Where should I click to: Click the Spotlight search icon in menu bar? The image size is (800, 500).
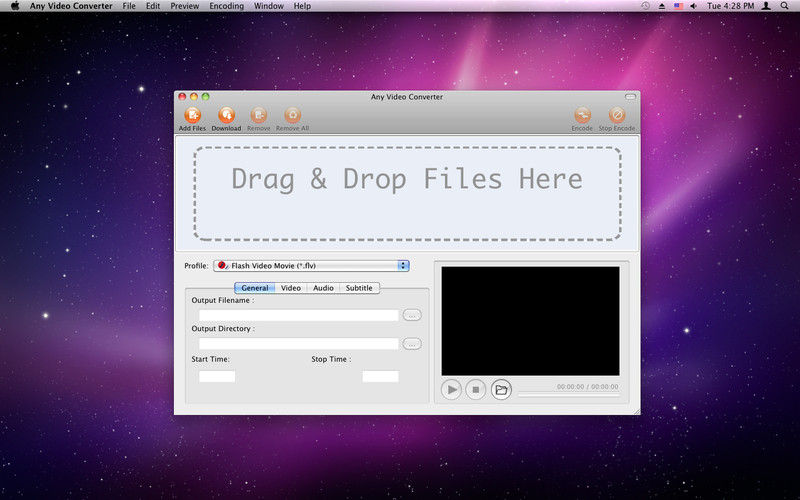click(787, 6)
